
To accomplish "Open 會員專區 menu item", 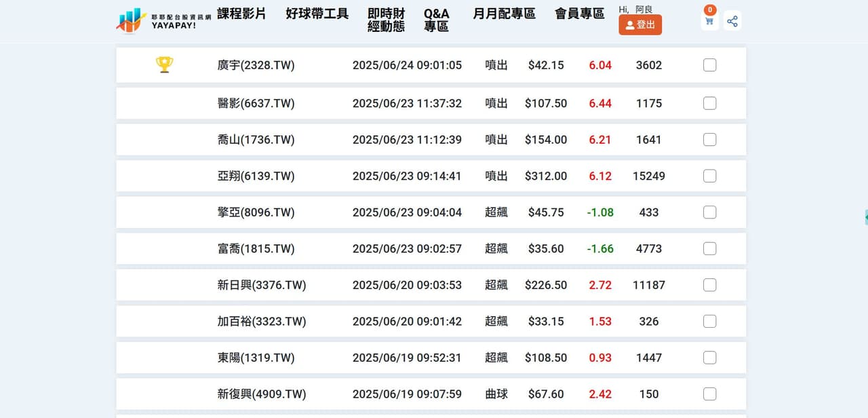I will tap(579, 14).
